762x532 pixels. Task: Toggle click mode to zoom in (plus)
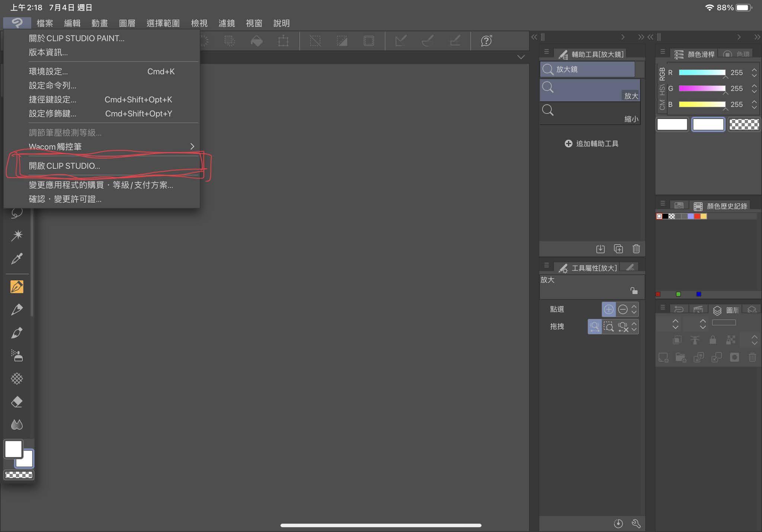[609, 309]
